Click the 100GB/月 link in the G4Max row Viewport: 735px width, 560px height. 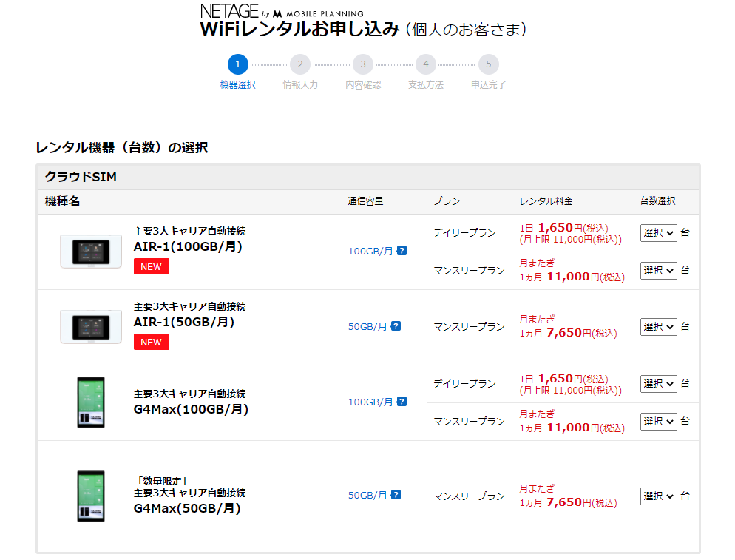coord(370,402)
